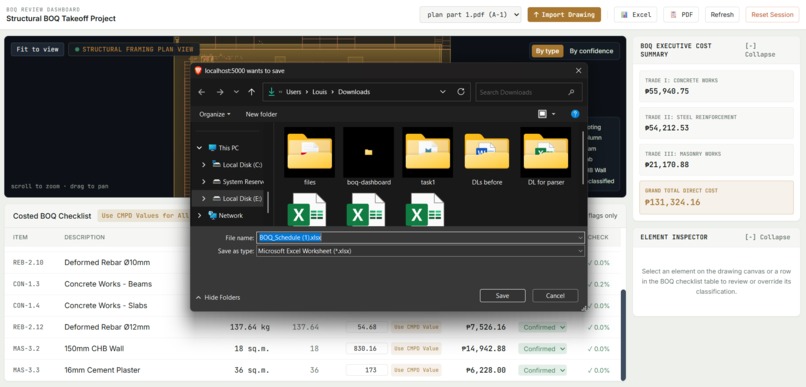Open status dropdown for 150mm CHB Wall
This screenshot has height=387, width=806.
(542, 348)
